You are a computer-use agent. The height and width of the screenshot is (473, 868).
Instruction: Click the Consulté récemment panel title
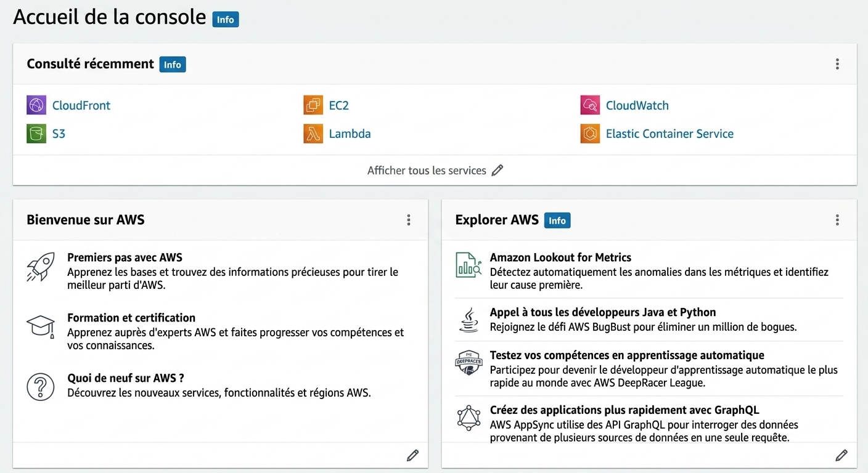(x=91, y=64)
